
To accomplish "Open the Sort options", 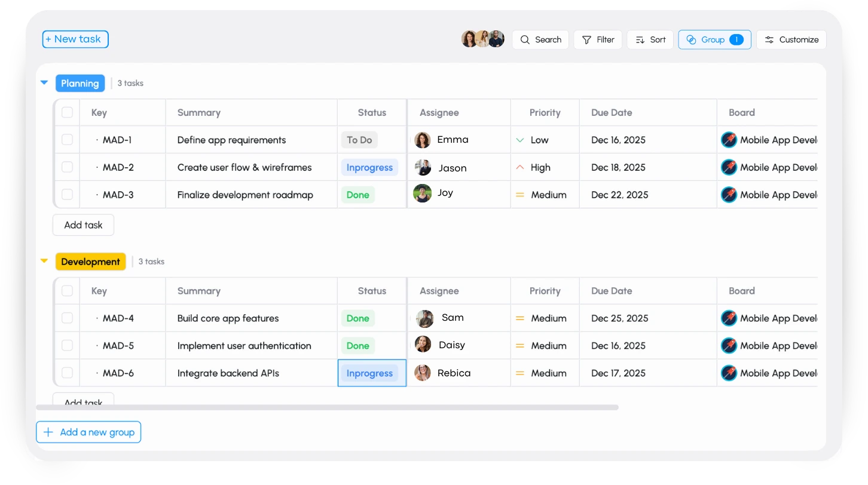I will coord(650,39).
